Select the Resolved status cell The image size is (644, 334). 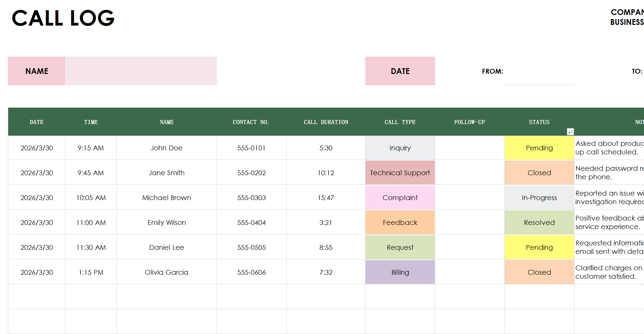(539, 223)
